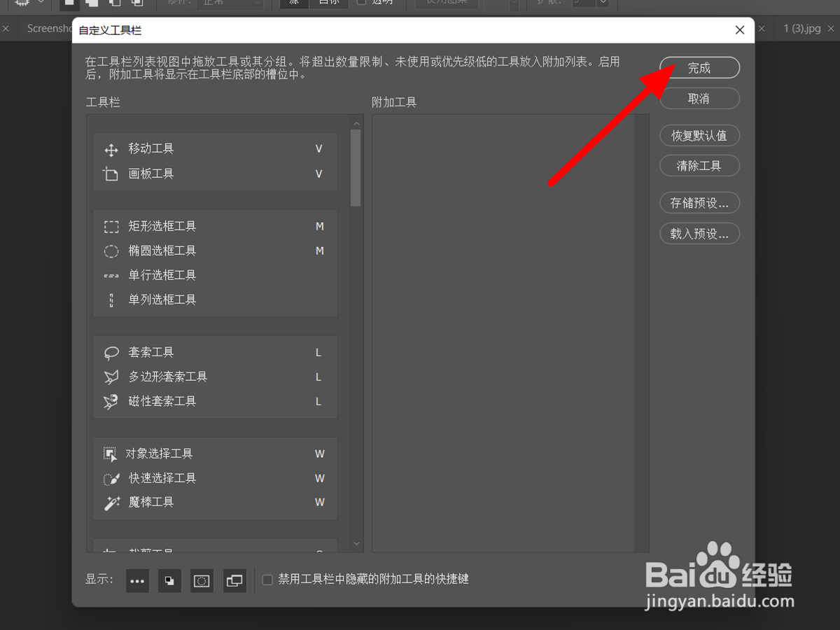Click the toolbar list scroll-up arrow

pos(356,124)
